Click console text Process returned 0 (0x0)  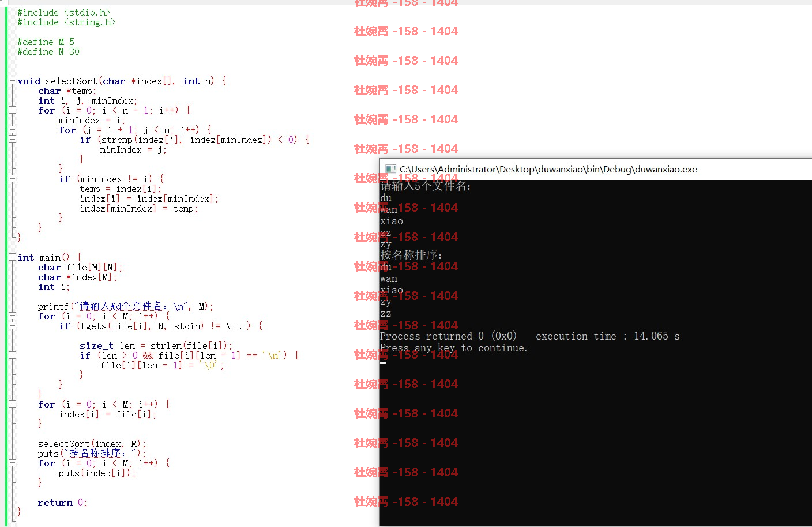(x=449, y=336)
